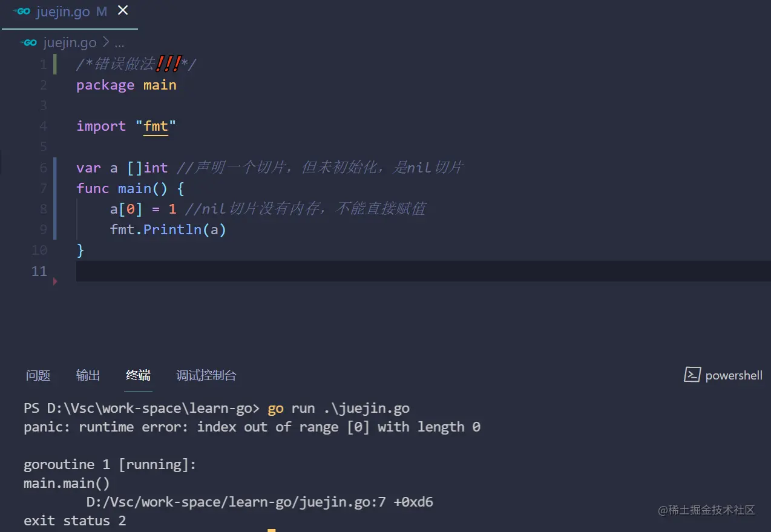This screenshot has height=532, width=771.
Task: Click the red marker beside line 11
Action: coord(55,281)
